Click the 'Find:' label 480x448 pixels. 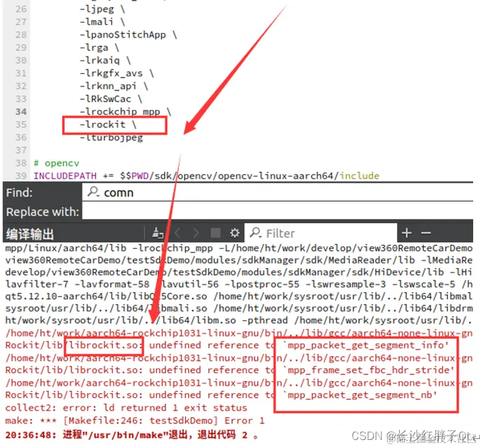pos(19,192)
